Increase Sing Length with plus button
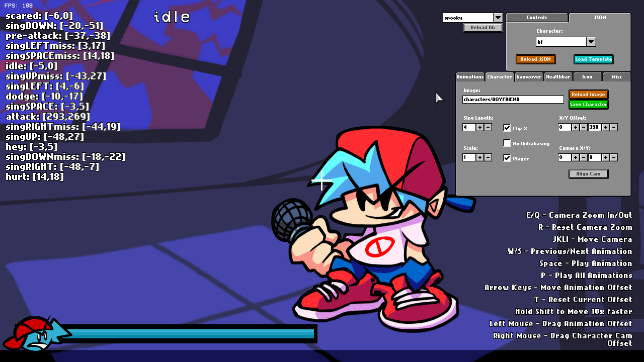 point(480,127)
